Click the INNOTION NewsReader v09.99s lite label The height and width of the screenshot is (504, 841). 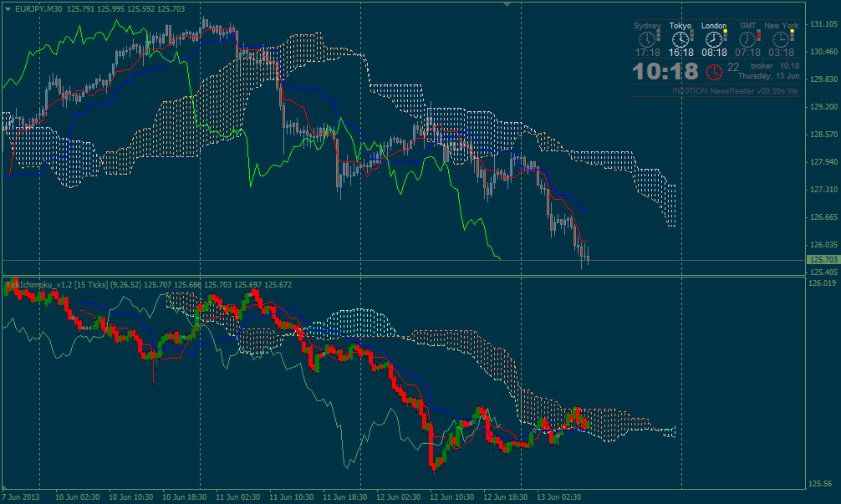(x=735, y=91)
